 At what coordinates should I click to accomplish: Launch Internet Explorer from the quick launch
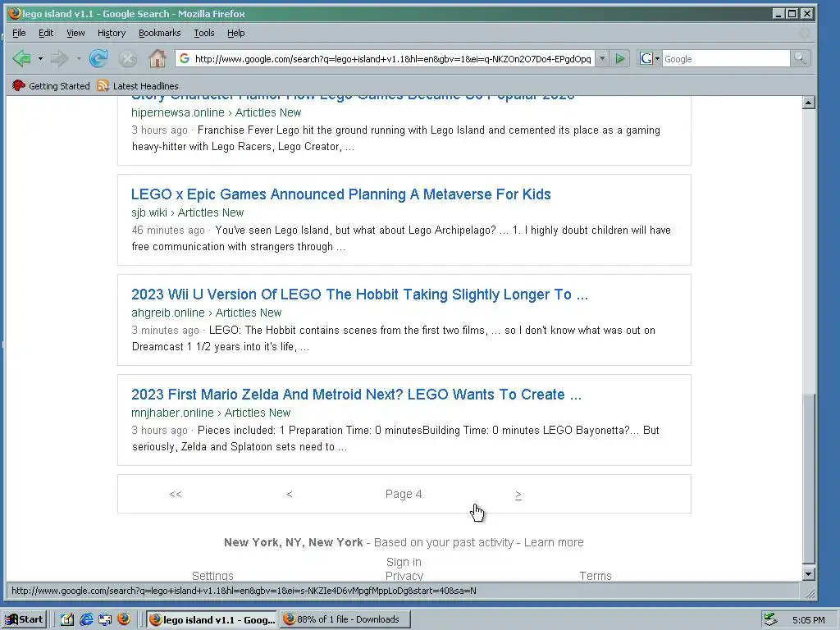85,619
